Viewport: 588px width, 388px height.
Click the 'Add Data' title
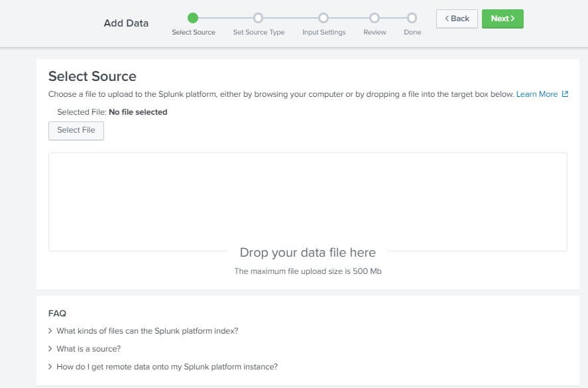tap(126, 23)
